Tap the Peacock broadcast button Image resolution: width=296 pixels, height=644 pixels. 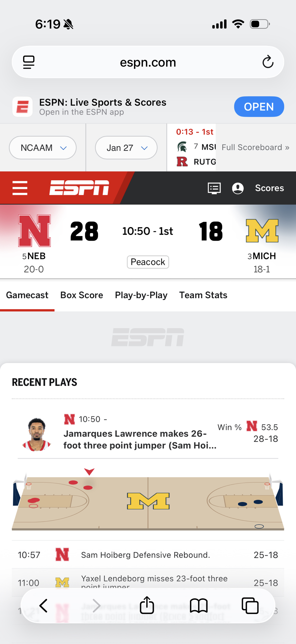(148, 262)
